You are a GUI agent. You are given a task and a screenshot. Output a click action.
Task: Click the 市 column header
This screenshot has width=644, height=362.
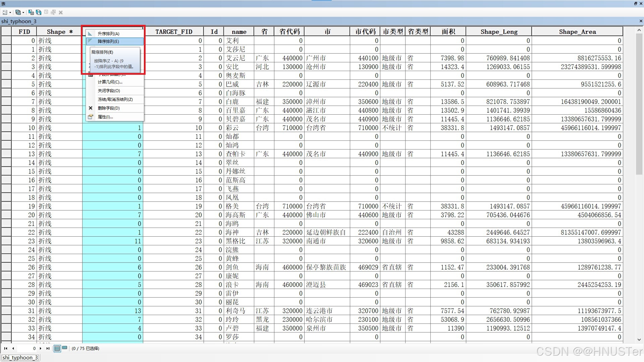point(327,32)
